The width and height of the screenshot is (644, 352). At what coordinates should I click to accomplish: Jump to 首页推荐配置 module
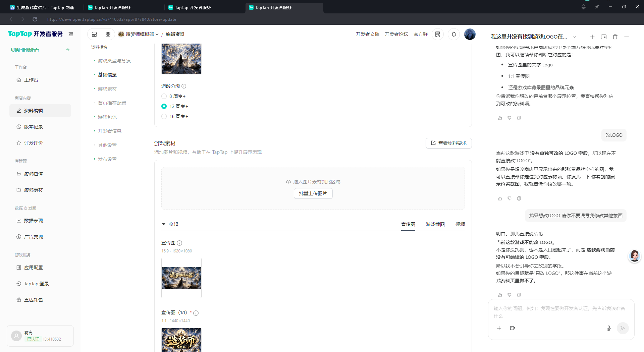pos(112,103)
